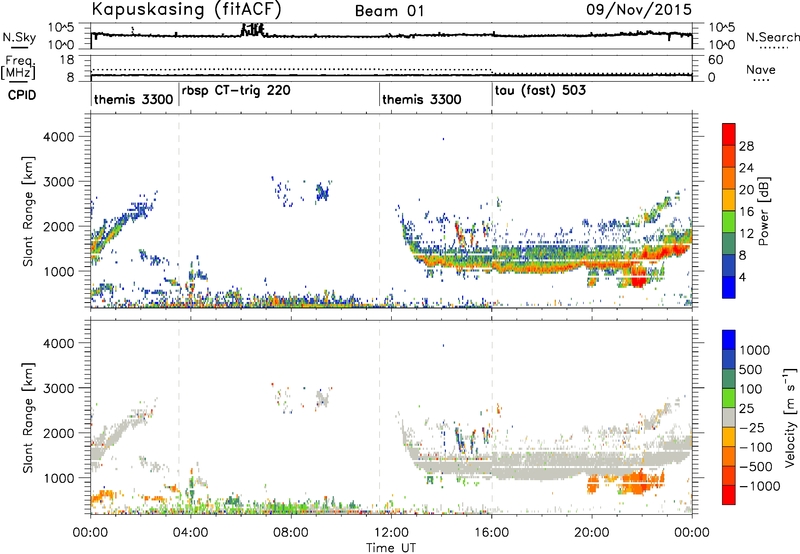Select the rbsp CT-trig 220 CPID label

click(x=236, y=91)
